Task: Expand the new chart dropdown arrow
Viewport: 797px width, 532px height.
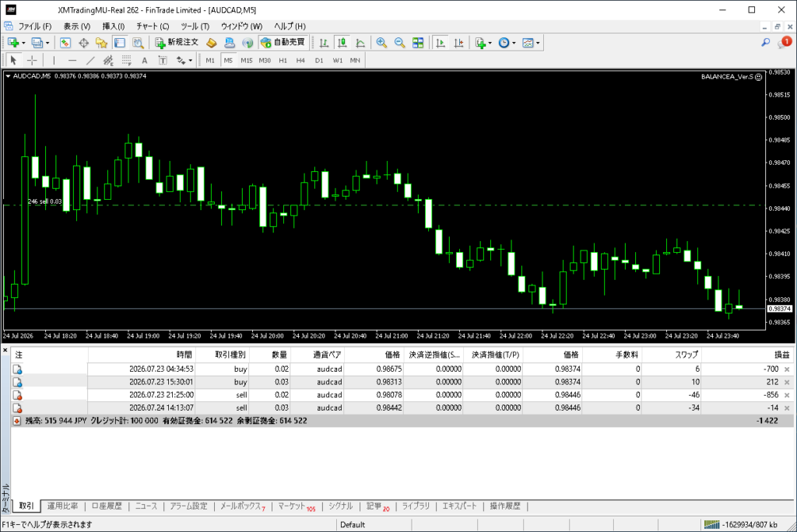Action: (x=23, y=44)
